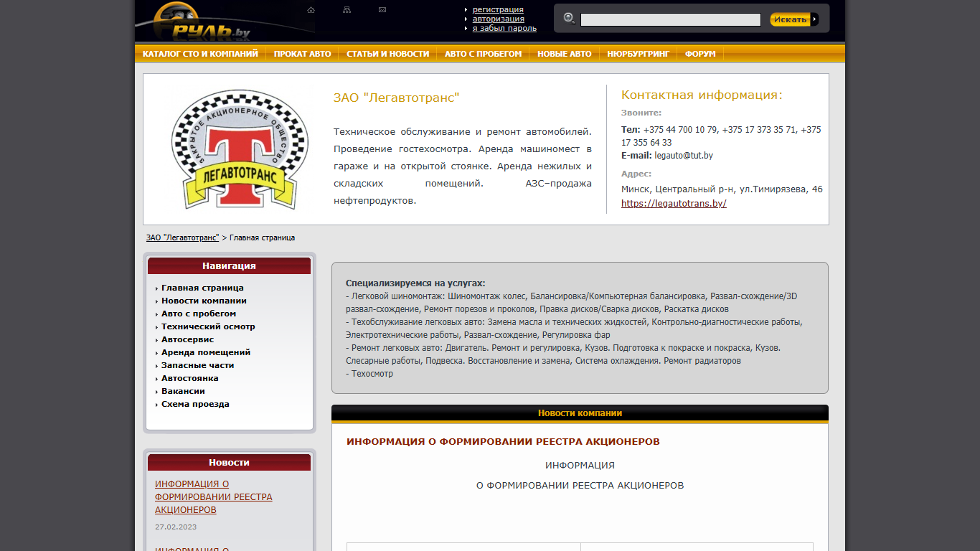Open Новости компании in navigation
The width and height of the screenshot is (980, 551).
(204, 301)
